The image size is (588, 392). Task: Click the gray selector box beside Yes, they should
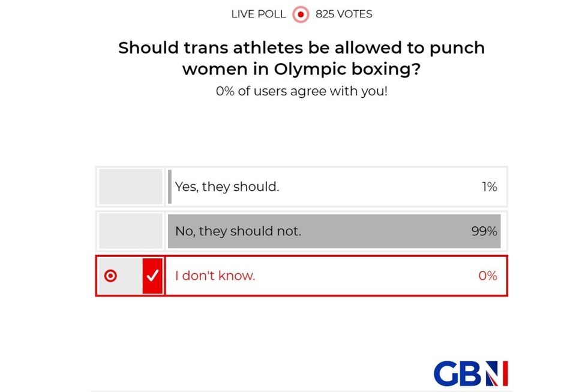pos(130,187)
